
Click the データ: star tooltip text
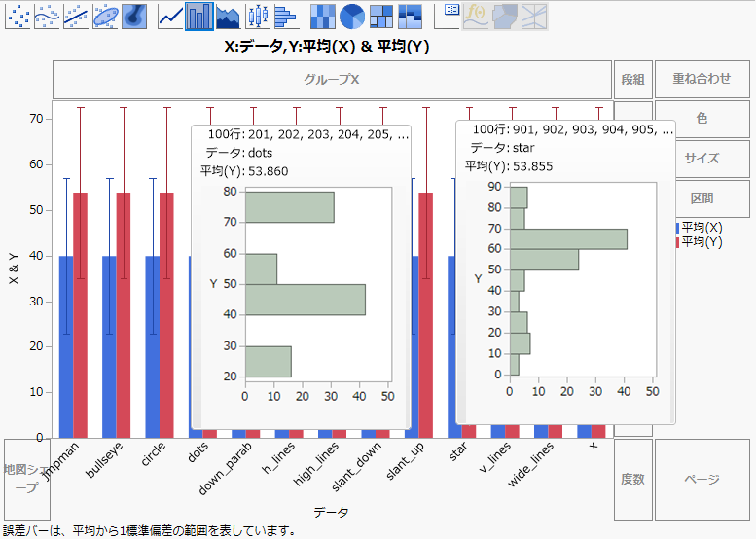[x=502, y=148]
